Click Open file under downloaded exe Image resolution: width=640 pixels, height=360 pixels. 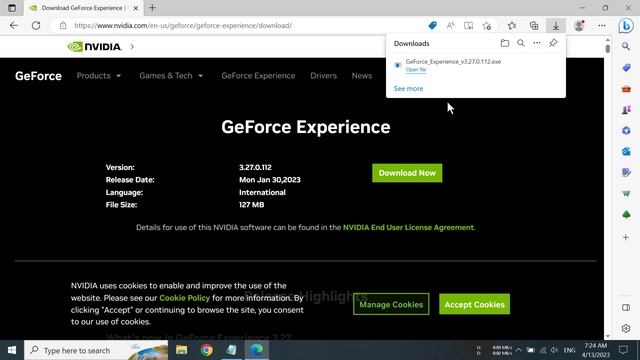click(416, 70)
